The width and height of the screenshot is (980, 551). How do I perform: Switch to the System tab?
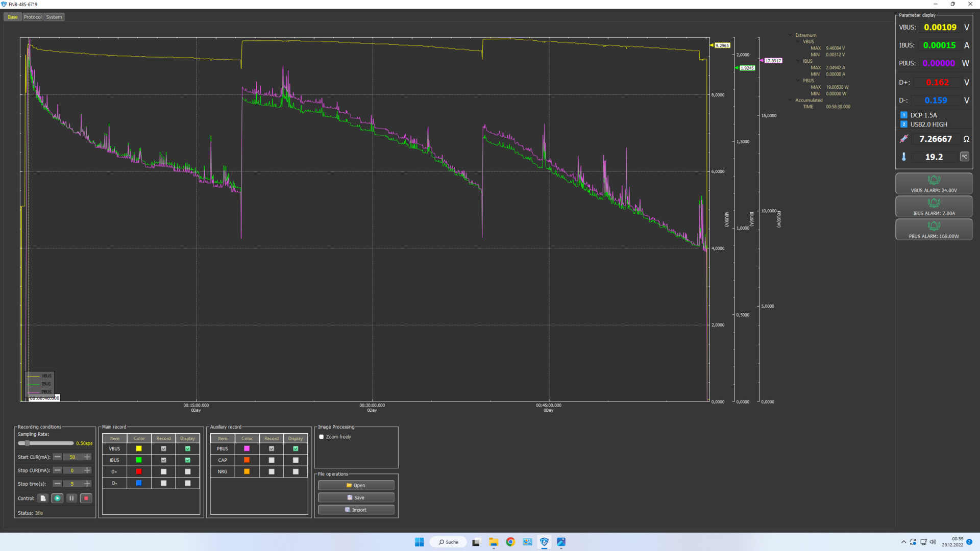coord(54,17)
